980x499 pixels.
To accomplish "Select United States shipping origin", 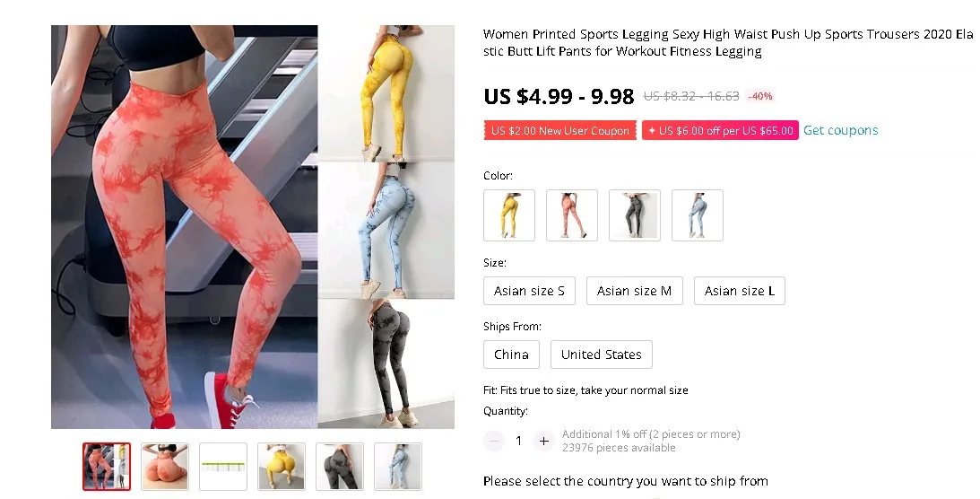I will (x=602, y=355).
